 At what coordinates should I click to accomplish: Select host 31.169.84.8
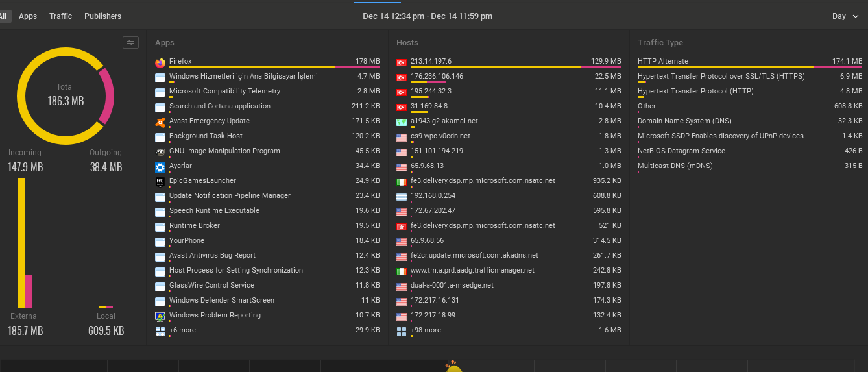(509, 106)
